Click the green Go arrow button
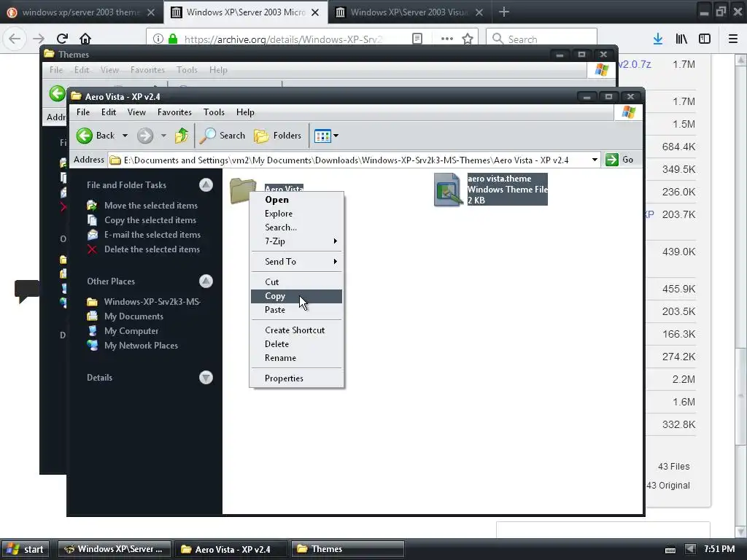Image resolution: width=747 pixels, height=560 pixels. coord(612,160)
